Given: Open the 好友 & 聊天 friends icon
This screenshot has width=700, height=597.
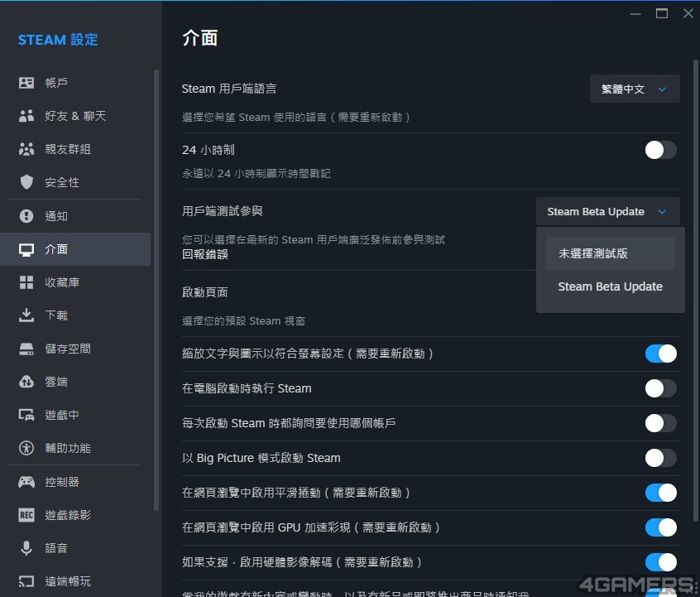Looking at the screenshot, I should (26, 116).
